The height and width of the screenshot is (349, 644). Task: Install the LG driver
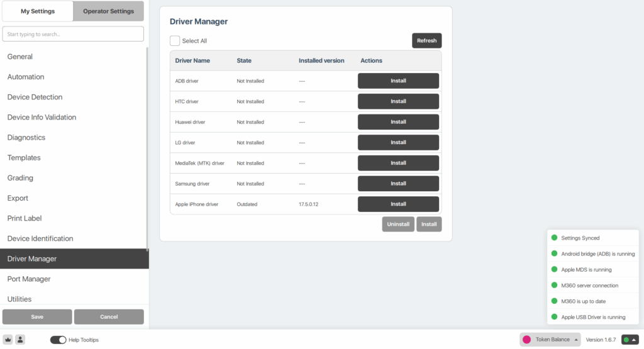click(x=398, y=143)
